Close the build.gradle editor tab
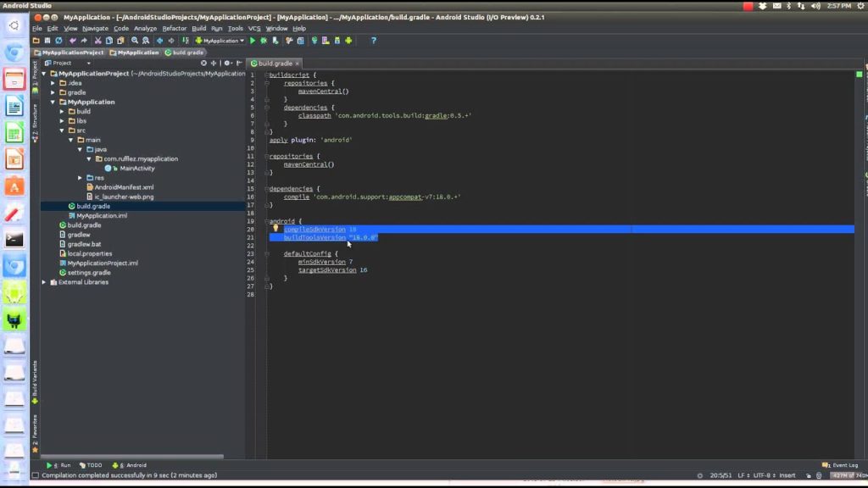The height and width of the screenshot is (488, 868). [x=298, y=64]
